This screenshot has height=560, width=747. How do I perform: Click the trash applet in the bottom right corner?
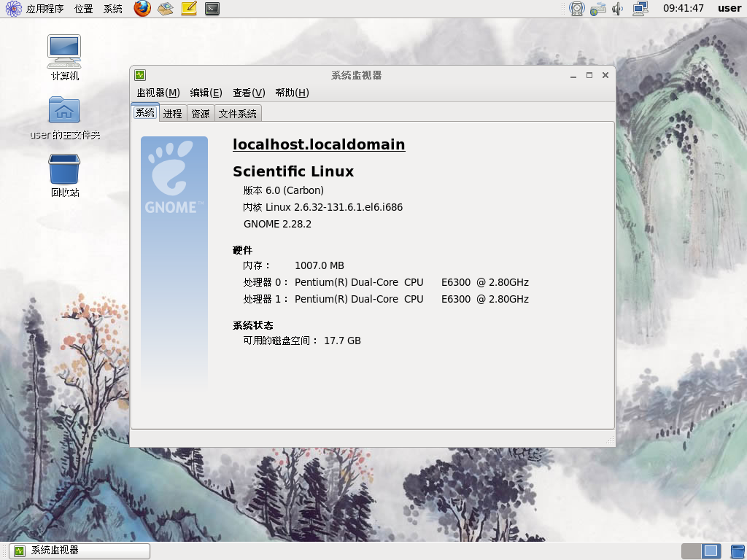coord(738,551)
